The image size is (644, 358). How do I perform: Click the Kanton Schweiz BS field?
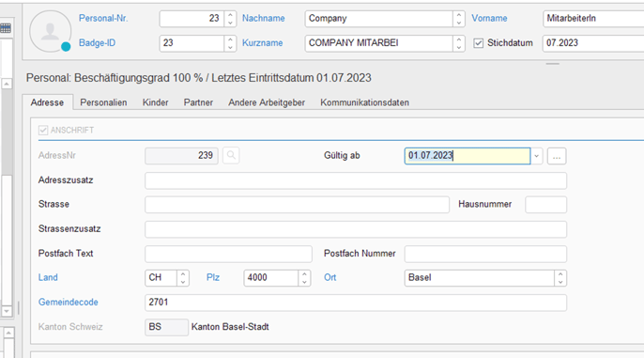click(x=166, y=328)
